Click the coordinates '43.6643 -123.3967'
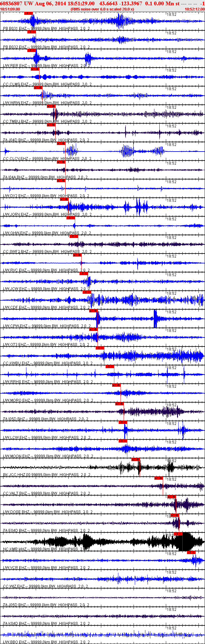Image resolution: width=205 pixels, height=644 pixels. click(121, 3)
